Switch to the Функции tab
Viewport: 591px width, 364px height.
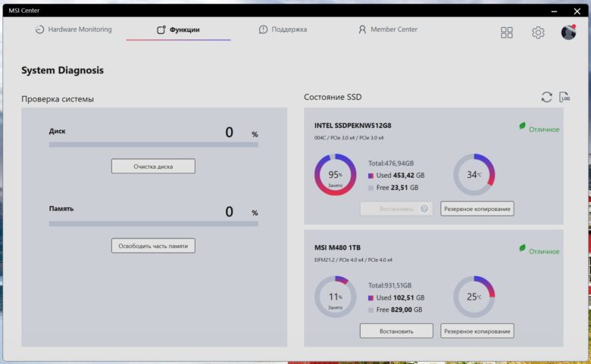tap(178, 30)
